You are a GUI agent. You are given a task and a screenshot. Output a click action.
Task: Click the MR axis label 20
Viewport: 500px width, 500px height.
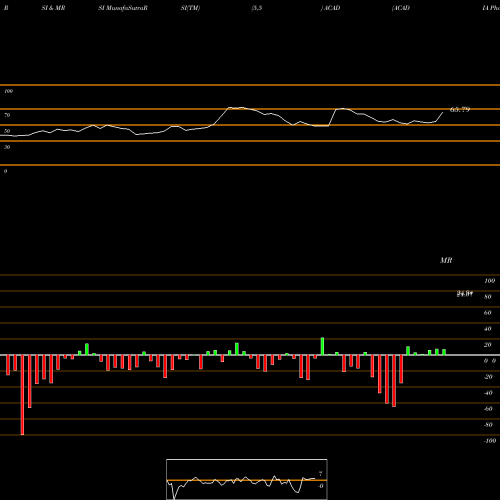click(488, 345)
